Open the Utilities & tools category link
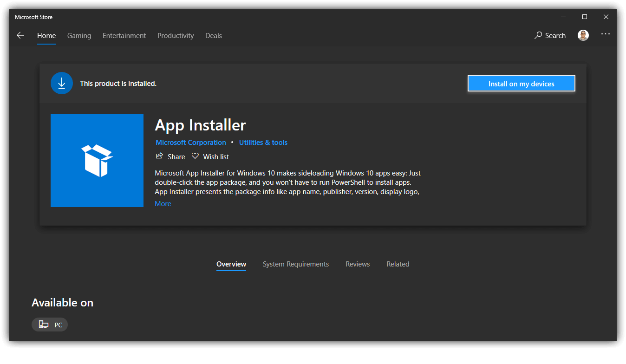Image resolution: width=626 pixels, height=364 pixels. click(x=263, y=143)
